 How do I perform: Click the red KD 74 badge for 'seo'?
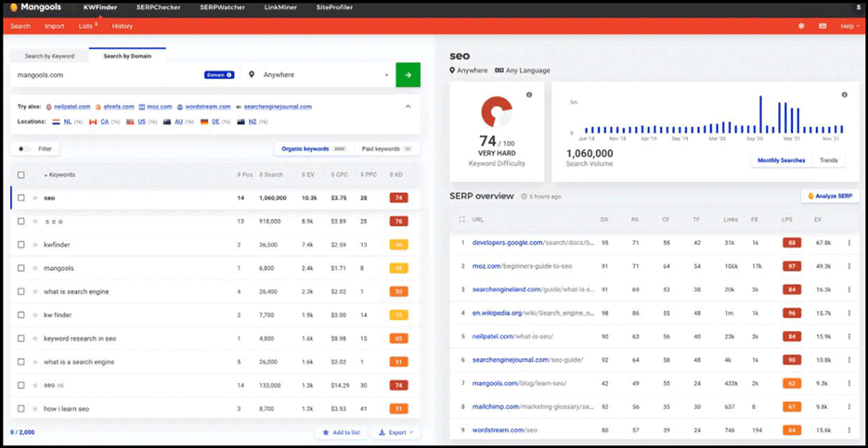398,198
